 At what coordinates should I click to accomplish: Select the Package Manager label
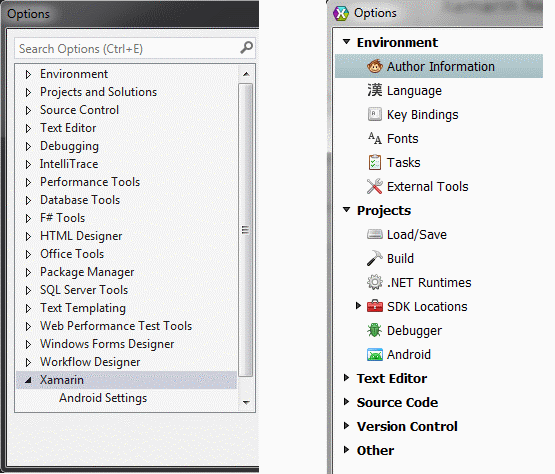coord(87,272)
